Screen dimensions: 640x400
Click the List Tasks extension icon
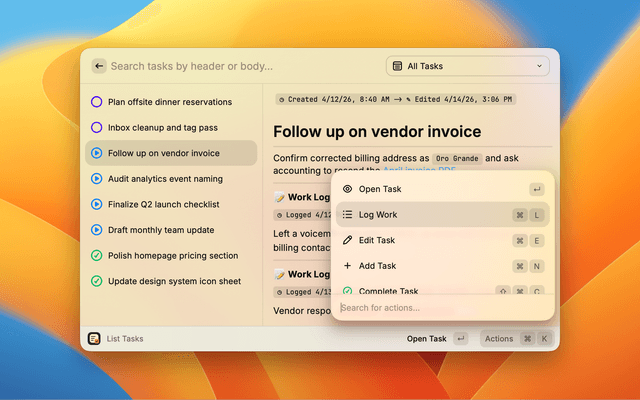[94, 338]
